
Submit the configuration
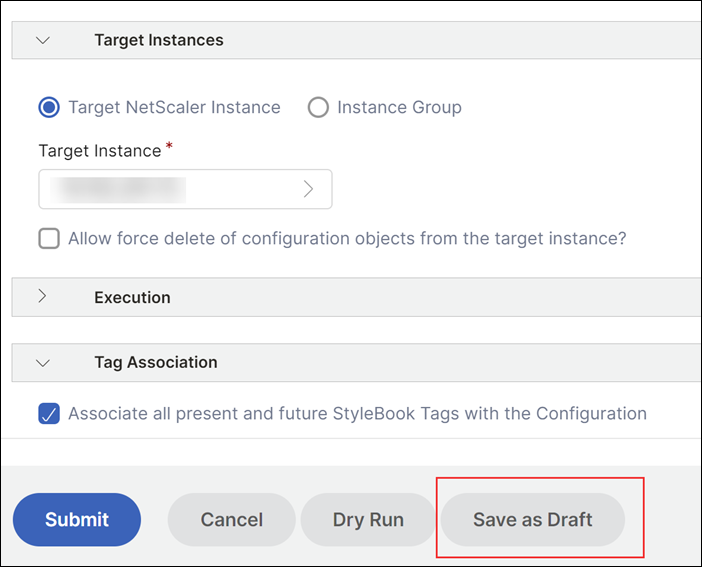[77, 520]
